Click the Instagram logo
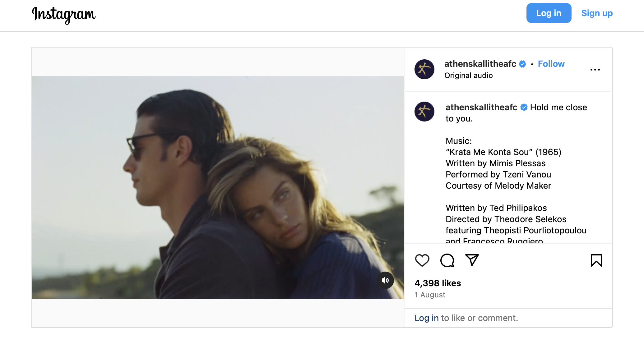Viewport: 644px width, 344px height. 64,14
